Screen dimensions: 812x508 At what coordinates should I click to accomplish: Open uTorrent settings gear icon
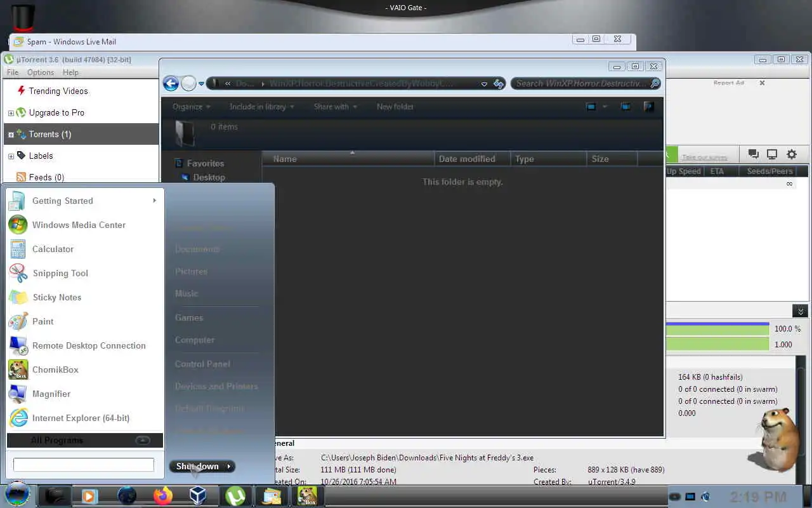click(x=792, y=154)
